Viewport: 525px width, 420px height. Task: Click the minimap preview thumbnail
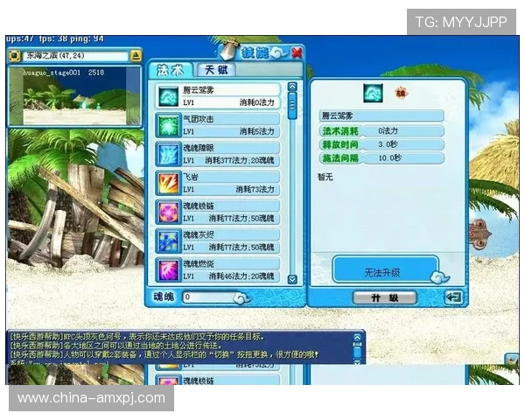pyautogui.click(x=74, y=96)
